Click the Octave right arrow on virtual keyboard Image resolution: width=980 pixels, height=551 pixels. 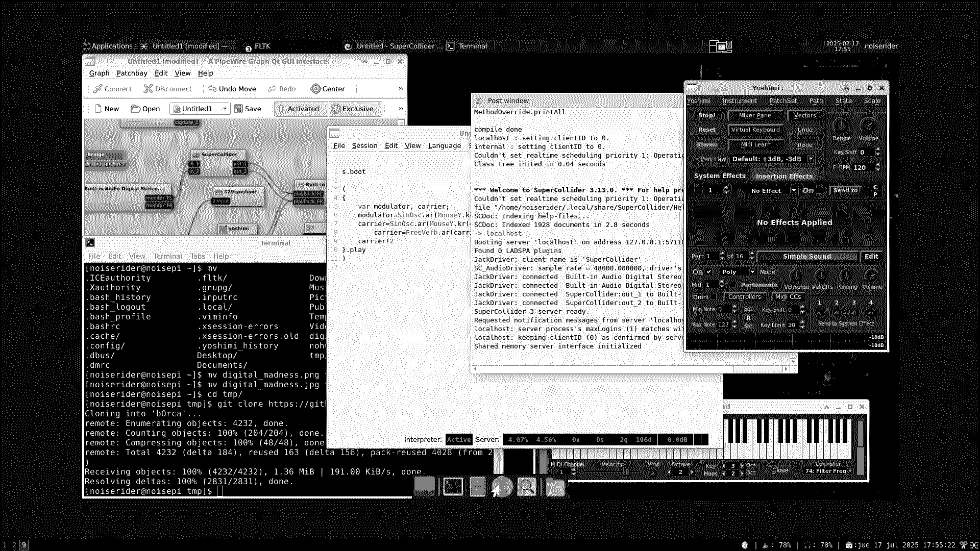tap(692, 472)
